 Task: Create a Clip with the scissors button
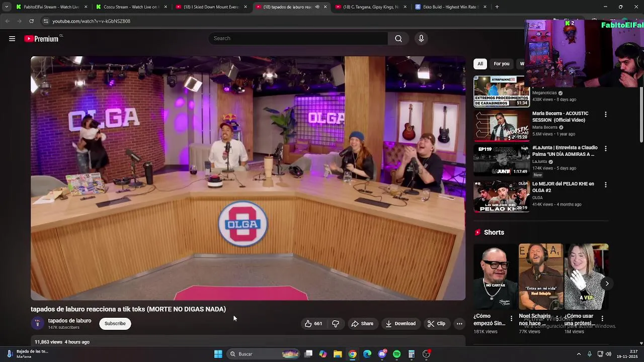(436, 323)
